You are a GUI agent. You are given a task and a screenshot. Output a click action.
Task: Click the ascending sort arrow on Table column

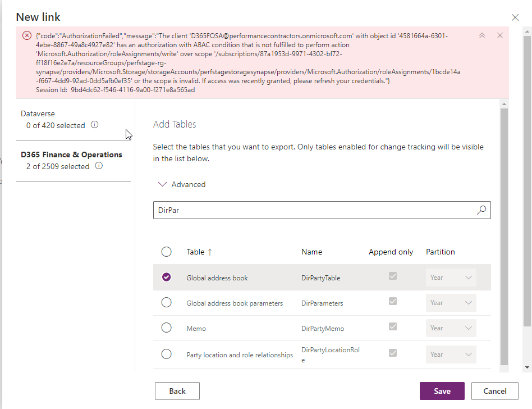coord(210,252)
